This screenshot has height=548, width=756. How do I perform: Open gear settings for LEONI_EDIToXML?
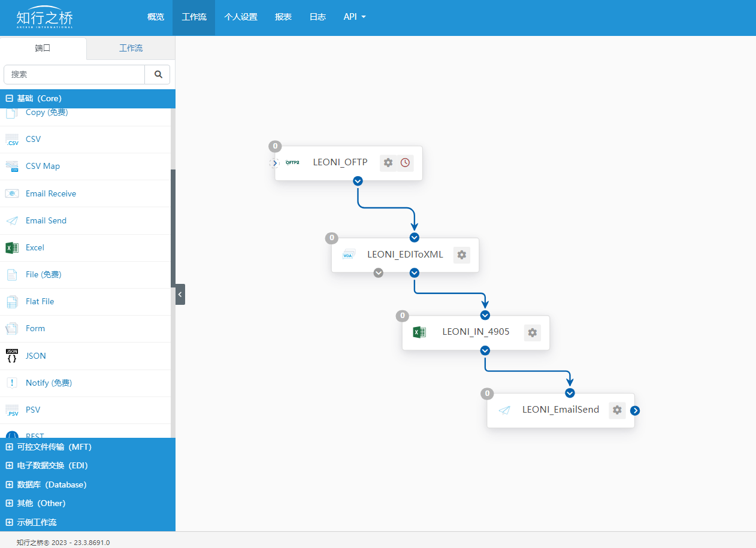point(461,255)
